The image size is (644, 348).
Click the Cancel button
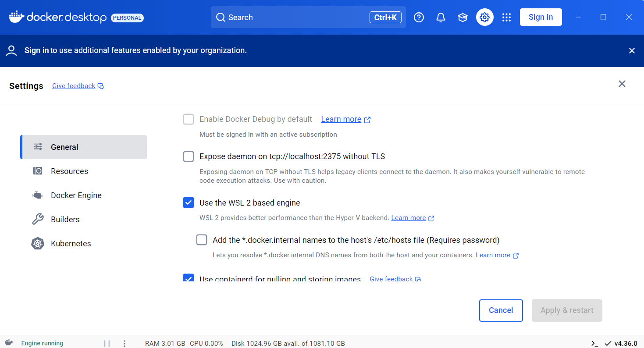[501, 310]
